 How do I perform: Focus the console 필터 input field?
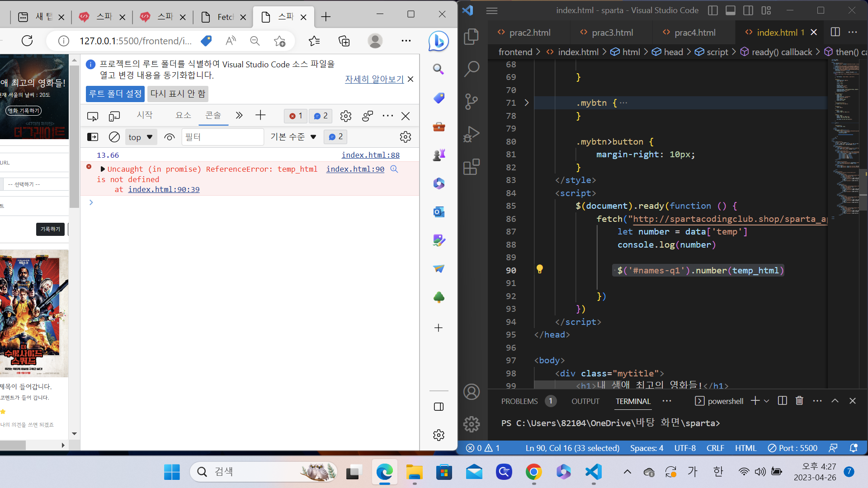pyautogui.click(x=223, y=137)
